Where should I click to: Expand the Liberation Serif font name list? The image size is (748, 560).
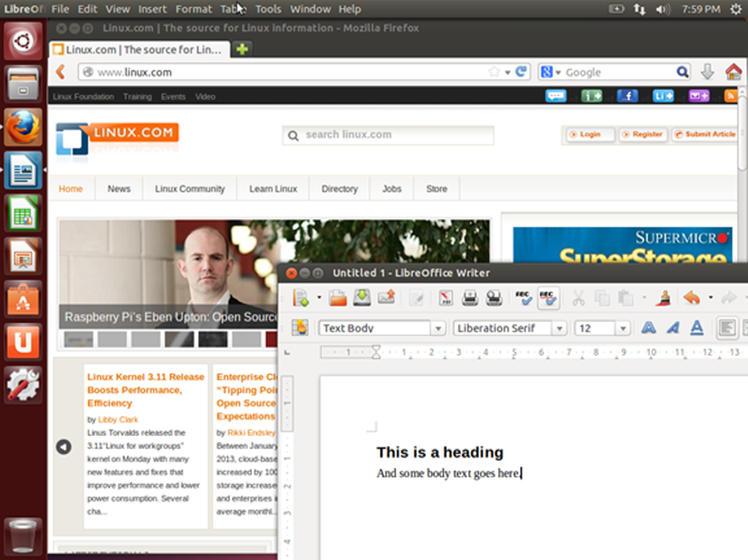click(560, 328)
